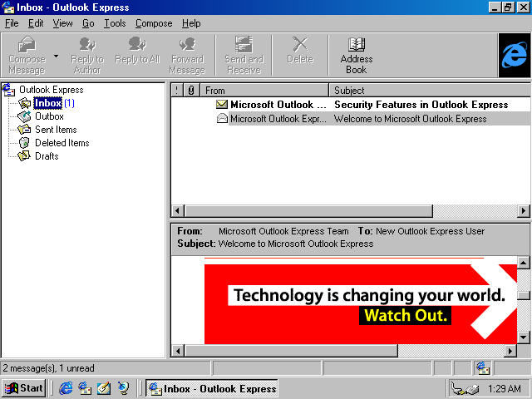Click the preview pane vertical scrollbar thumb
532x399 pixels.
click(524, 296)
